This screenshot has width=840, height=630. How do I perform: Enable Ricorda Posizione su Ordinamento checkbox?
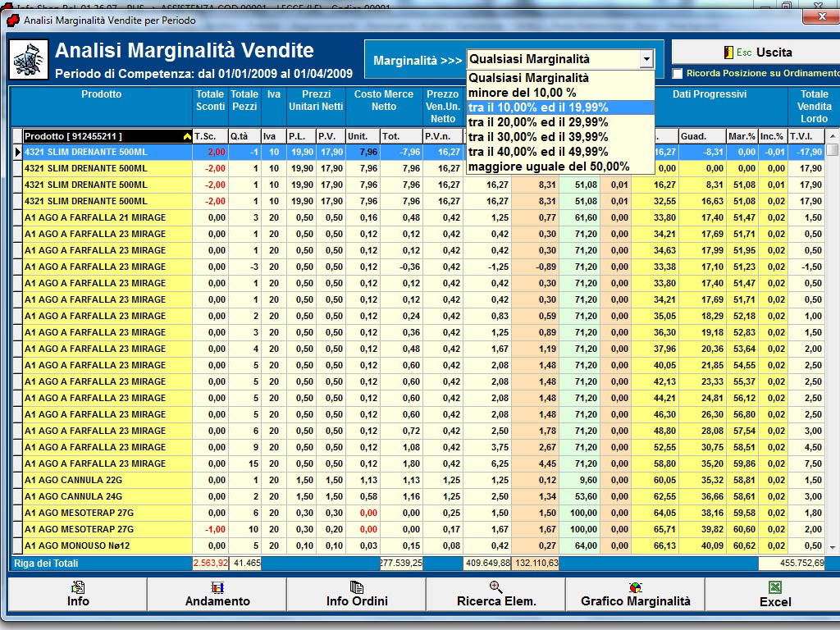pyautogui.click(x=678, y=74)
